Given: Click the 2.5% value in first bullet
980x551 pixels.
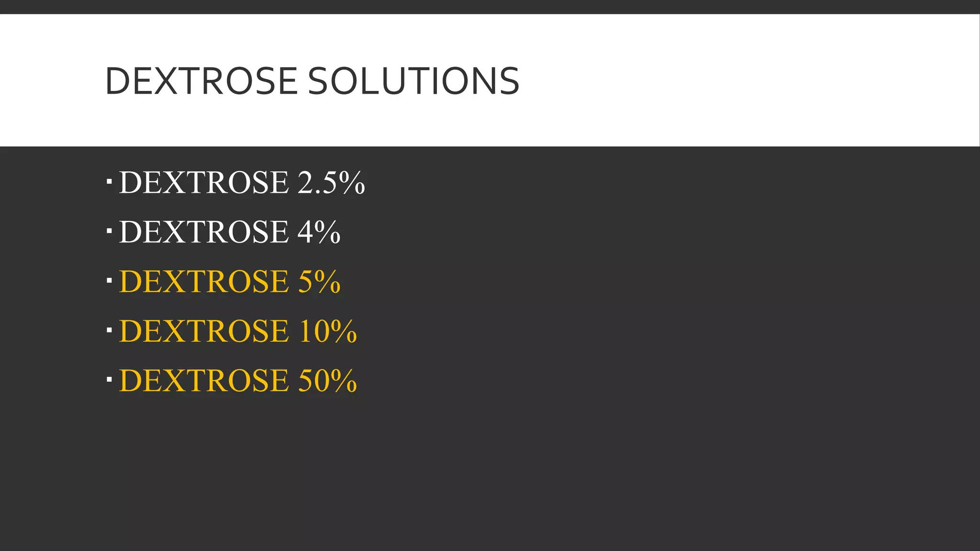Looking at the screenshot, I should [331, 182].
